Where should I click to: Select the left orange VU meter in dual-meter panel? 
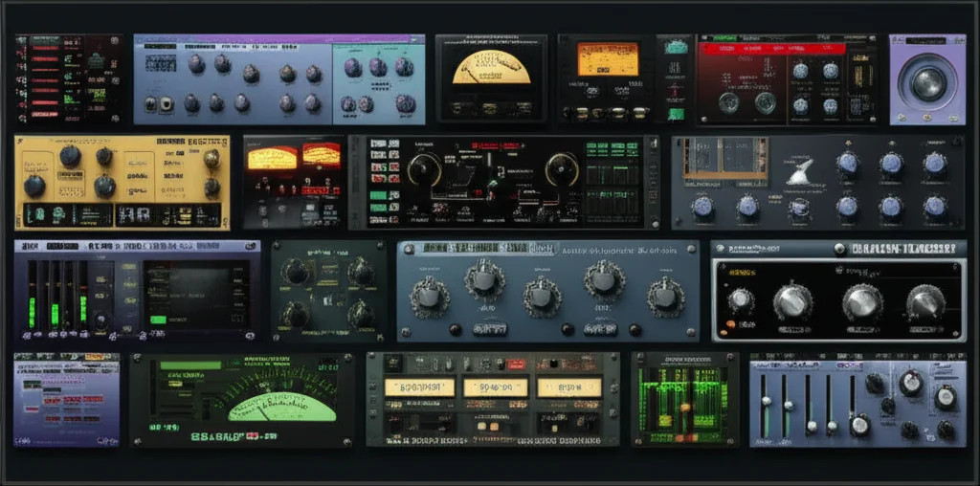pos(272,158)
